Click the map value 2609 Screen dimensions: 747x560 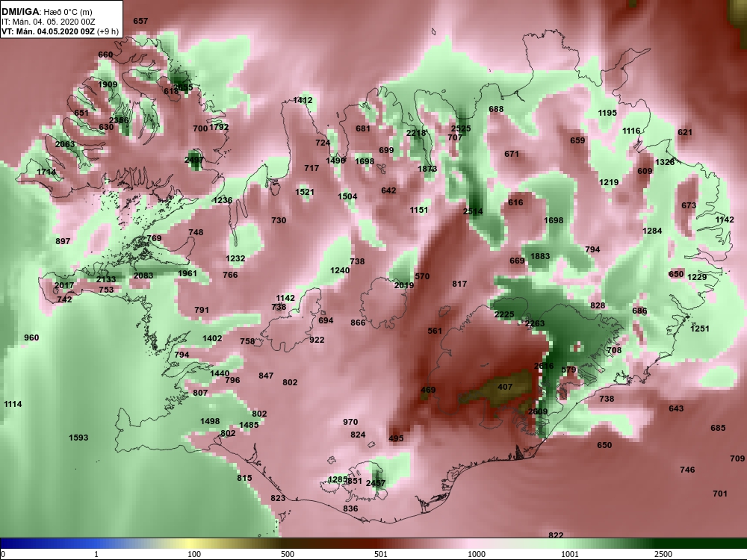pyautogui.click(x=537, y=411)
